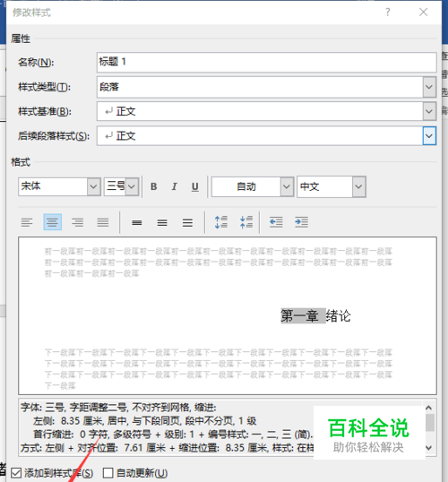This screenshot has width=448, height=482.
Task: Expand 后续段落样式 dropdown arrow
Action: click(429, 136)
